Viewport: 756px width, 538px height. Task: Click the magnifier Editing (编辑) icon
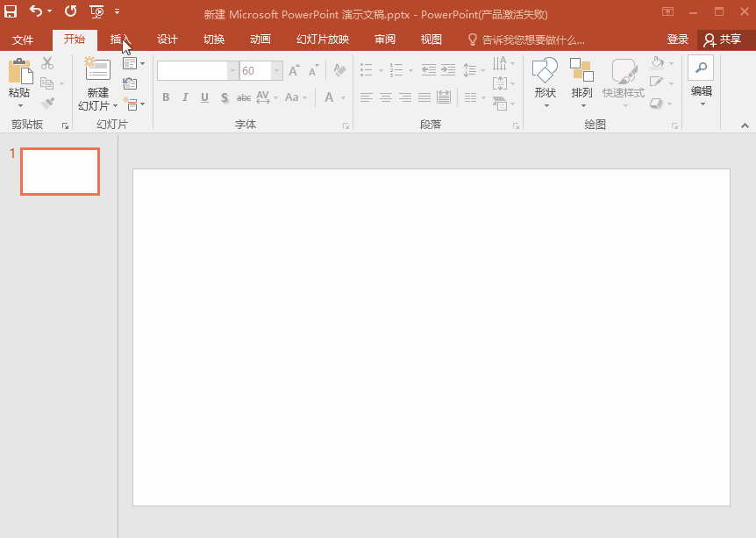coord(701,68)
